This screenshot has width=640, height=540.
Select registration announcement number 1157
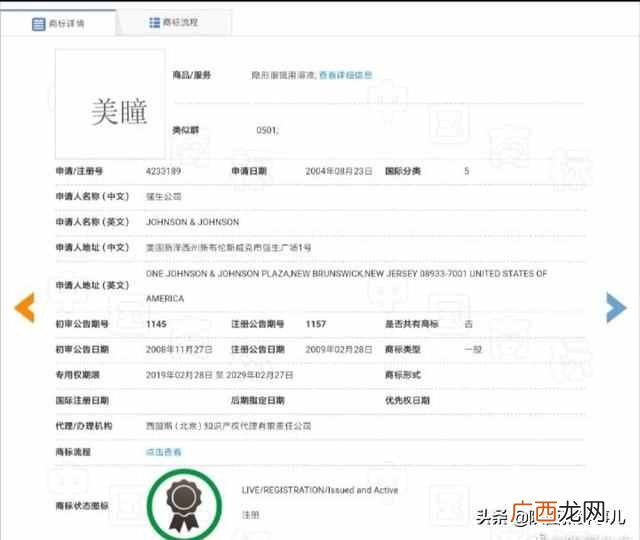pyautogui.click(x=316, y=324)
